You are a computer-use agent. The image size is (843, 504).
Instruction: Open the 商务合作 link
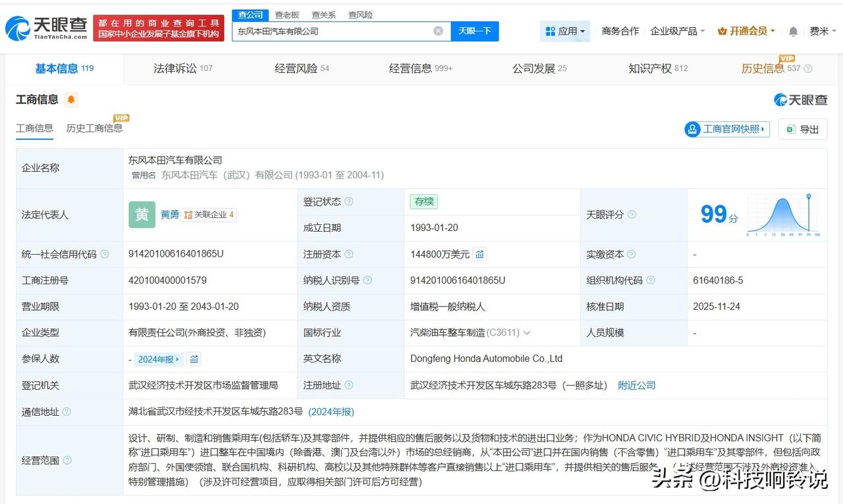click(x=620, y=31)
